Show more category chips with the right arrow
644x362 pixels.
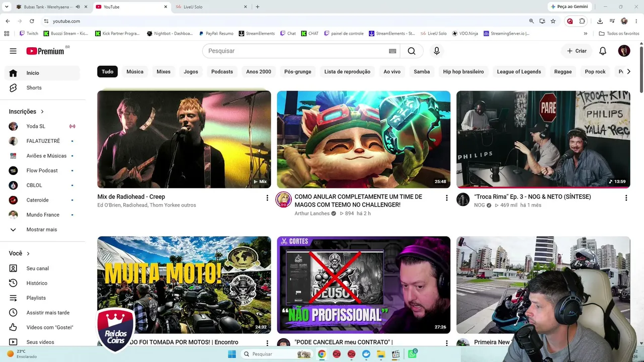(628, 71)
